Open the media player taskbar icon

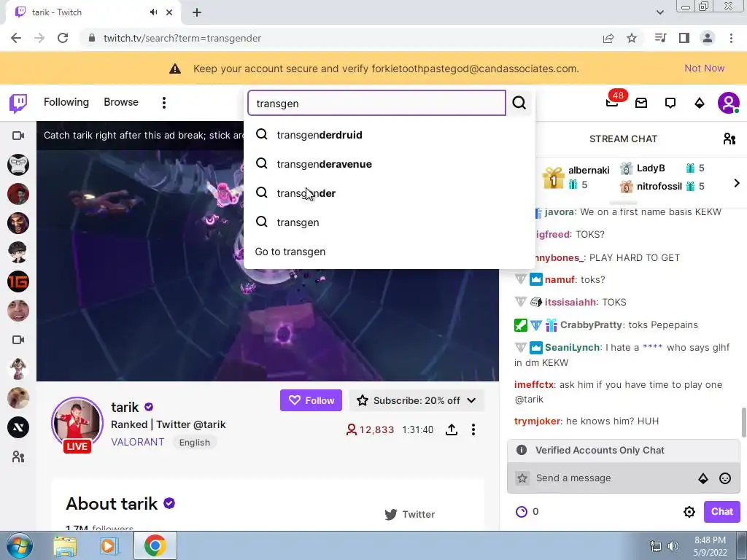click(108, 546)
